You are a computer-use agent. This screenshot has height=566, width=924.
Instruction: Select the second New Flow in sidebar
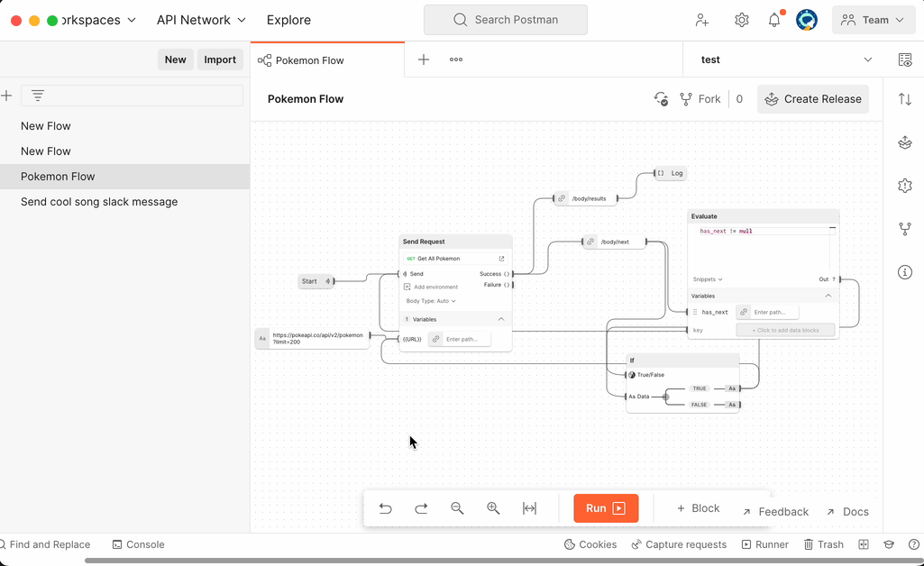pyautogui.click(x=124, y=151)
